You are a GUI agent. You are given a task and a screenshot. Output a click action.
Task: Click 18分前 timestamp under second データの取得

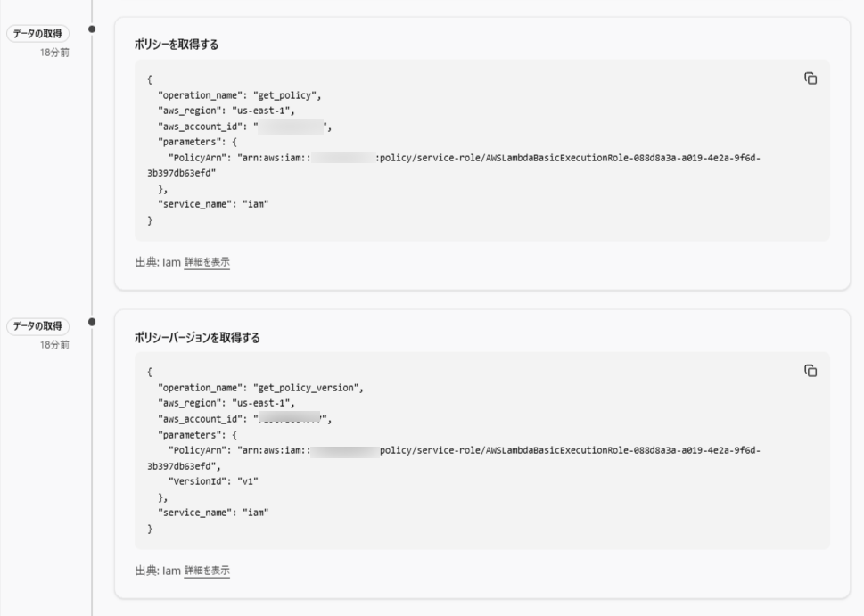tap(54, 345)
